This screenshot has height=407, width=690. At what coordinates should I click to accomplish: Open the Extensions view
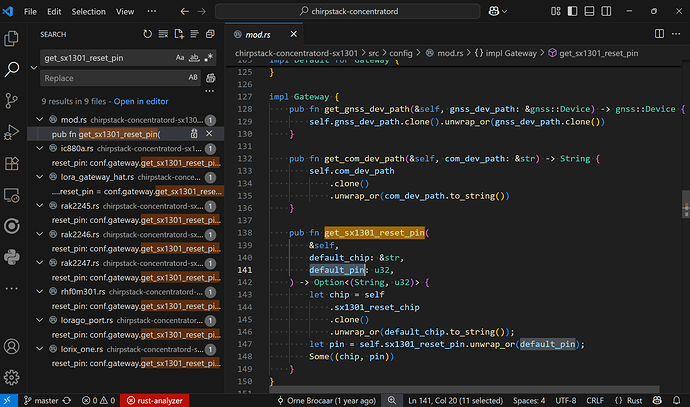click(11, 164)
